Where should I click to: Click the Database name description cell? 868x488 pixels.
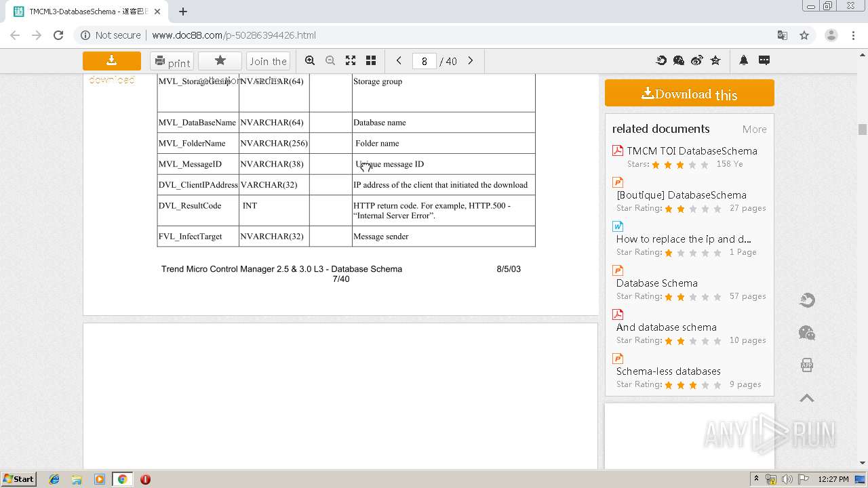[443, 123]
